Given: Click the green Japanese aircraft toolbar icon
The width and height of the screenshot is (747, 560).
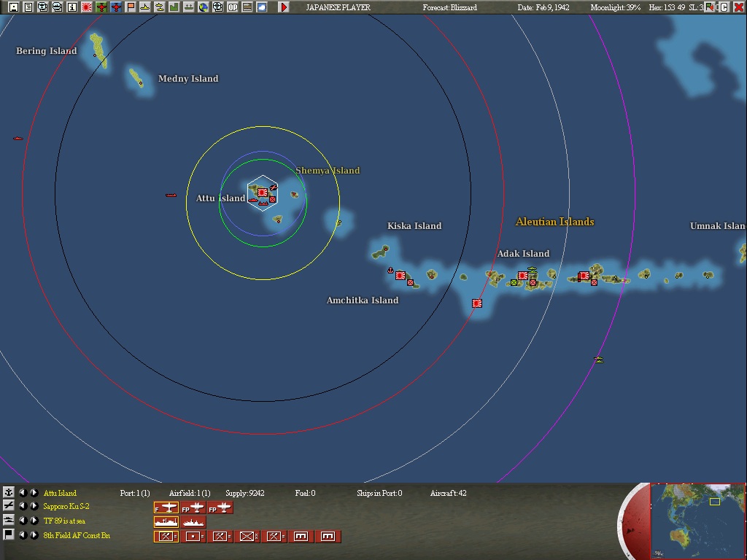Looking at the screenshot, I should pyautogui.click(x=99, y=7).
